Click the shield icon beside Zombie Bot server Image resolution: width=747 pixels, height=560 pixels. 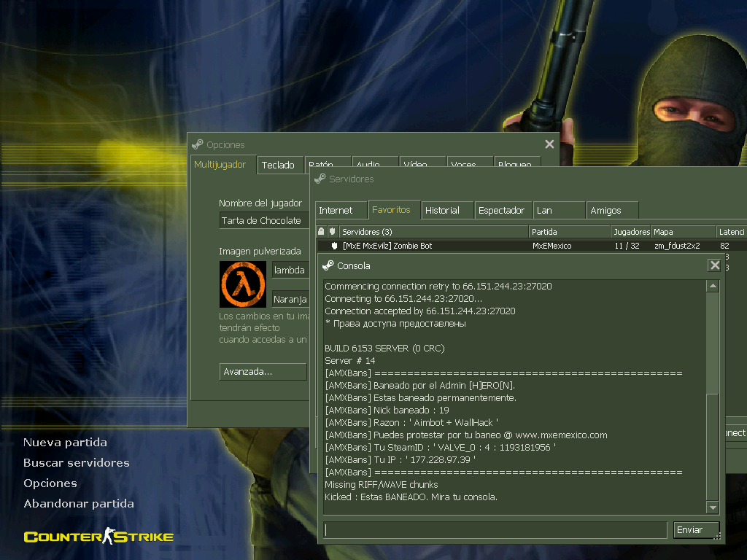[334, 246]
